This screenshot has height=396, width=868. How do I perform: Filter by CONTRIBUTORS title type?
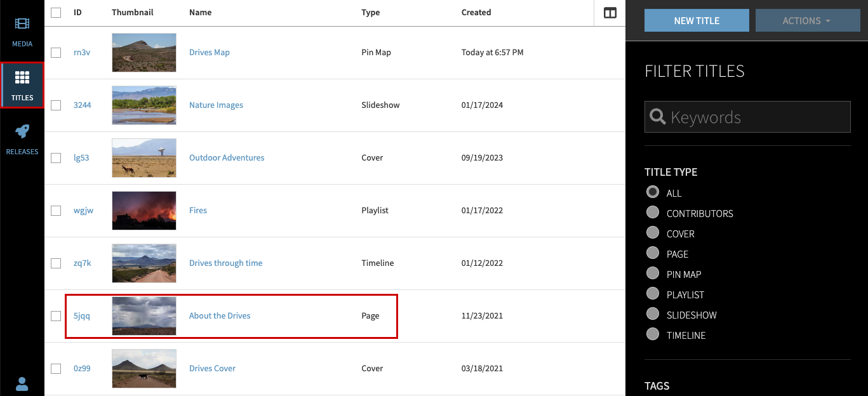tap(653, 213)
